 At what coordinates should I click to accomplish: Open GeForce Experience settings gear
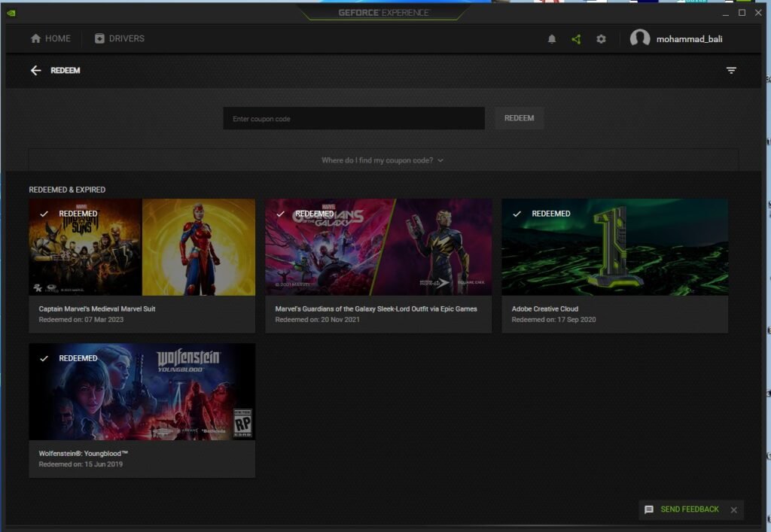(601, 38)
